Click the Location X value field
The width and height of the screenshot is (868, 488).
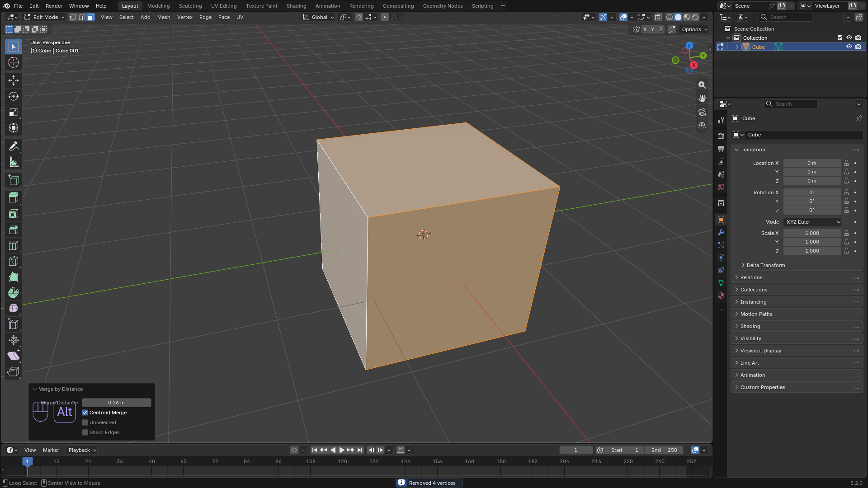tap(812, 163)
